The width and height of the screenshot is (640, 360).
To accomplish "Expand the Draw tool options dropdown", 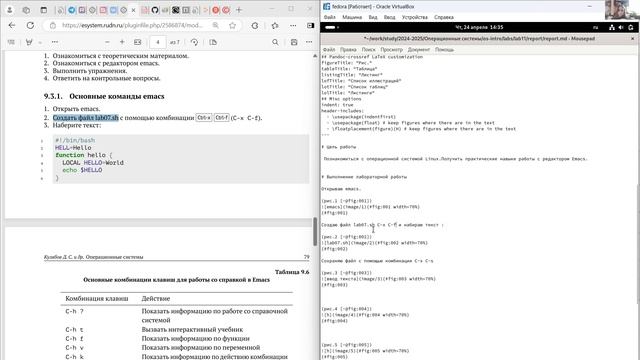I will (x=40, y=42).
